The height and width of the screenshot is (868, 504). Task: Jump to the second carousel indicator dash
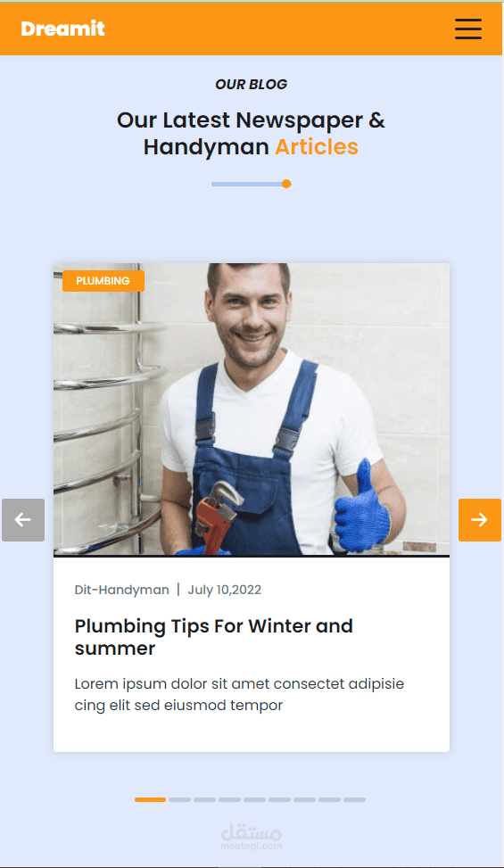(x=180, y=799)
